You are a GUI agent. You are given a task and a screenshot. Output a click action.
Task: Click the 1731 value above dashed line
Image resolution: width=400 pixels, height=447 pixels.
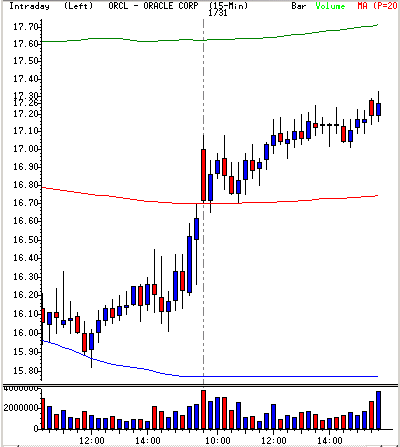pos(218,13)
